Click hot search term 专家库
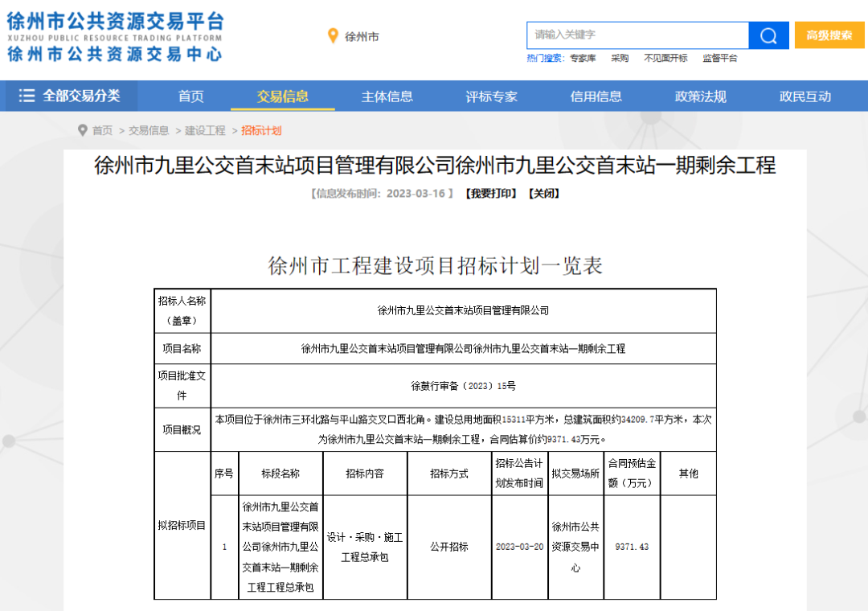This screenshot has height=611, width=868. click(583, 58)
